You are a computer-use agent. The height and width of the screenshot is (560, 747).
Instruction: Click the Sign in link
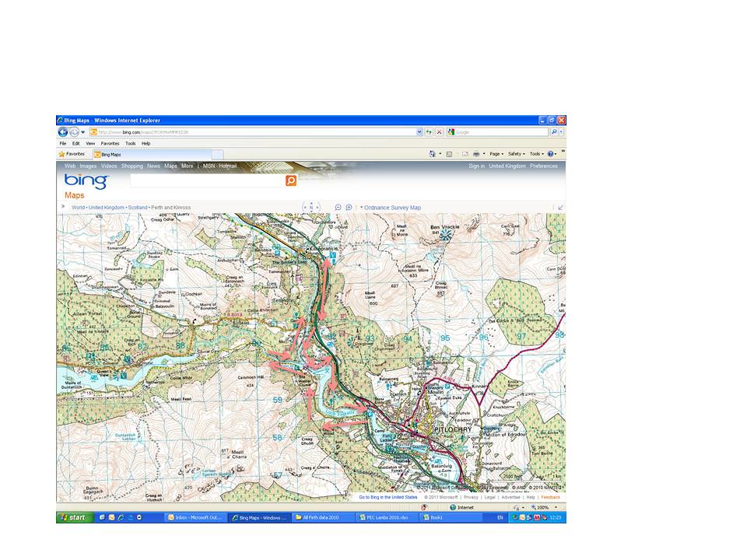[476, 166]
